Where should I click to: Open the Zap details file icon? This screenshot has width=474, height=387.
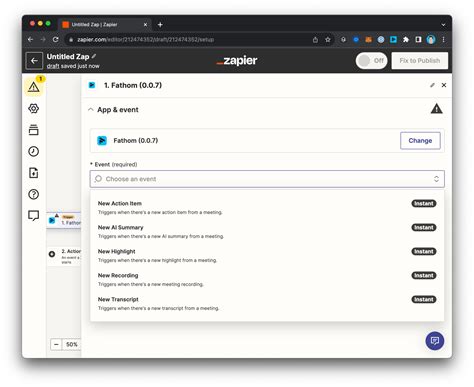coord(34,173)
